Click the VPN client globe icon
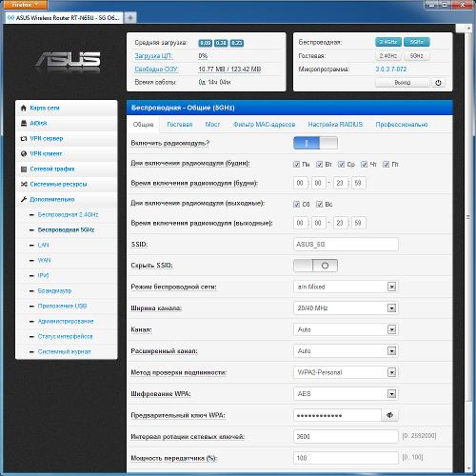Image resolution: width=476 pixels, height=476 pixels. (23, 153)
